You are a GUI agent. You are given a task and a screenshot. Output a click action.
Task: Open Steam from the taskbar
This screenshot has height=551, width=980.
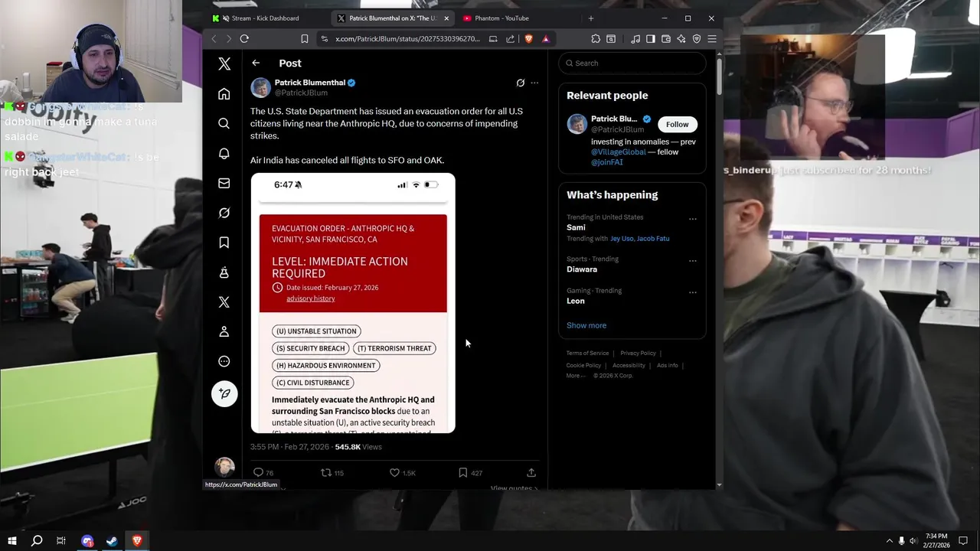(112, 541)
